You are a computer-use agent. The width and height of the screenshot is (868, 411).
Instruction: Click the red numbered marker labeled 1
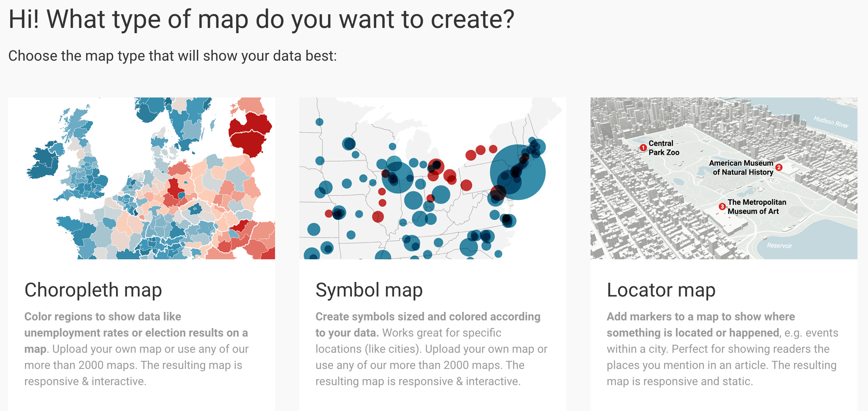(643, 148)
